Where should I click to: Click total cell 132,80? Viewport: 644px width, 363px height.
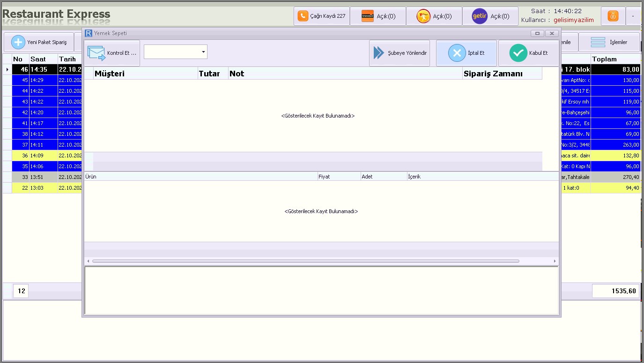point(615,156)
